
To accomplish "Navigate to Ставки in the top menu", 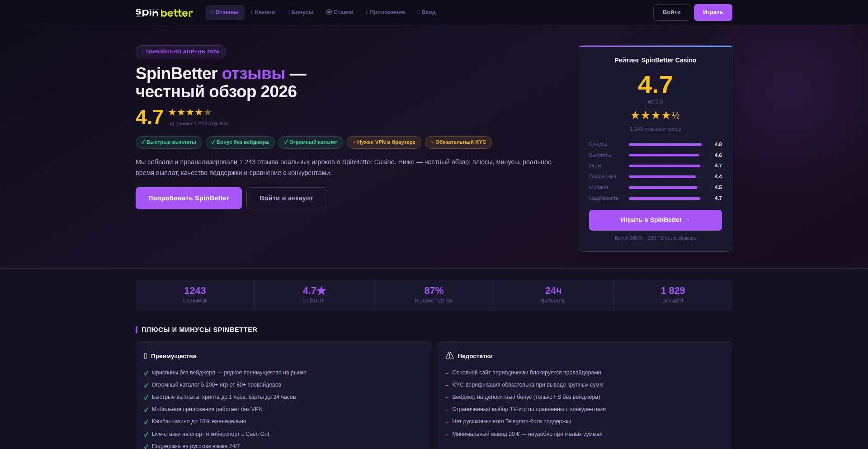I will pyautogui.click(x=340, y=12).
